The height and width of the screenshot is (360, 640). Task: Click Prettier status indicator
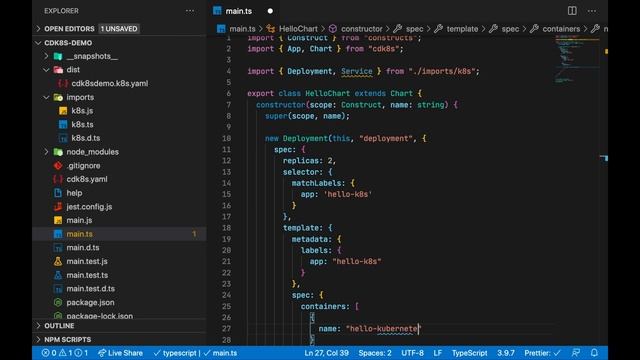coord(542,353)
